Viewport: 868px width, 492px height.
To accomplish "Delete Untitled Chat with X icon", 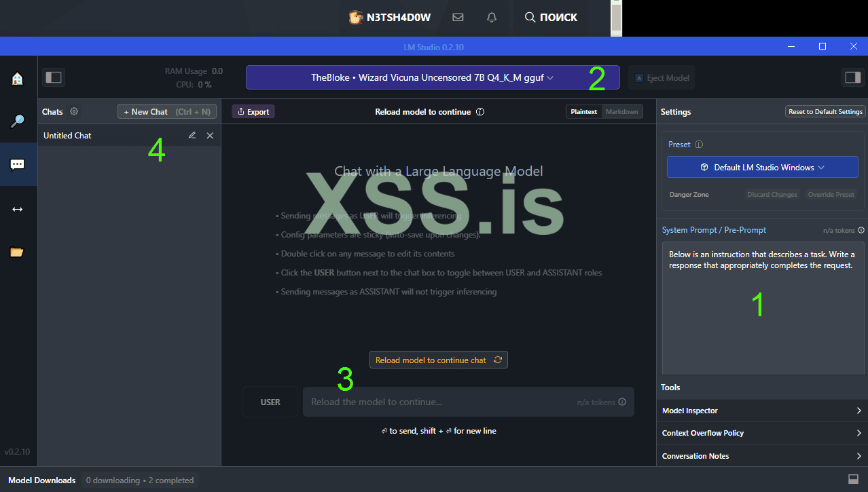I will coord(210,136).
